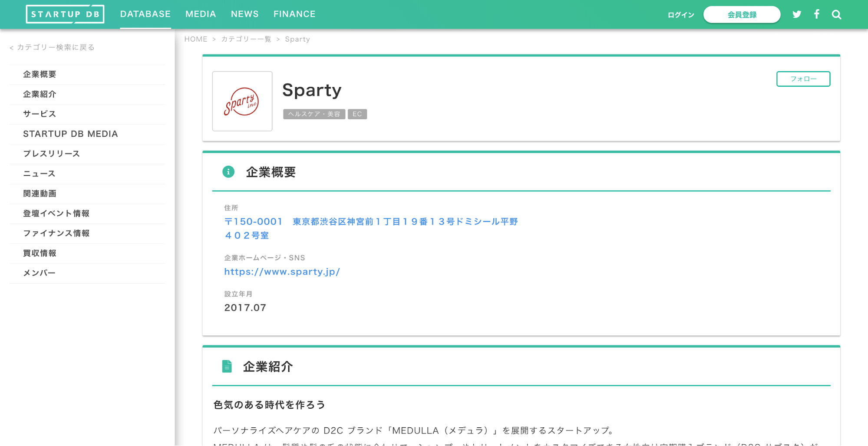Select ファイナンス情報 in the sidebar
Screen dimensions: 868x446
point(87,234)
